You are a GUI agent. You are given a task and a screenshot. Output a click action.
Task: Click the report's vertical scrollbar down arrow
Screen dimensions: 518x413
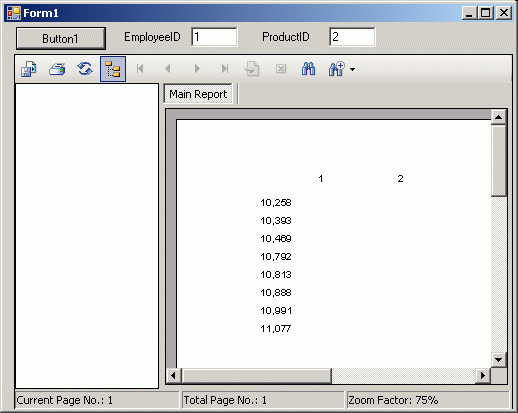click(x=499, y=360)
